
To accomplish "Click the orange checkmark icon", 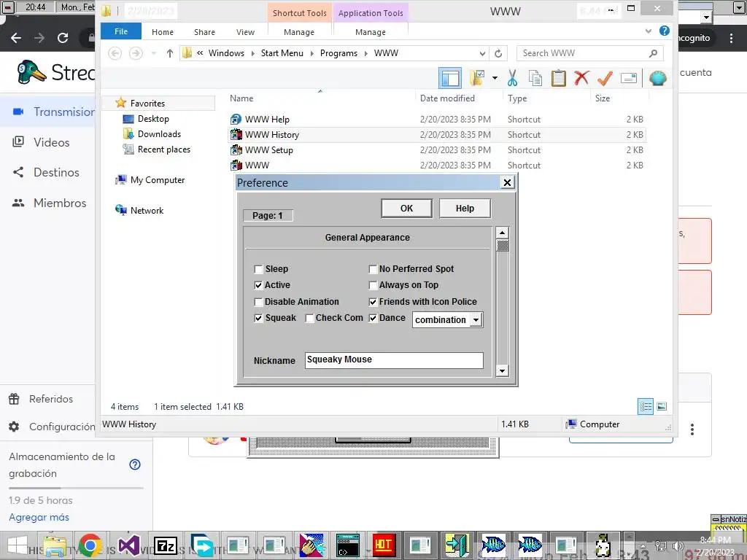I will [x=605, y=78].
